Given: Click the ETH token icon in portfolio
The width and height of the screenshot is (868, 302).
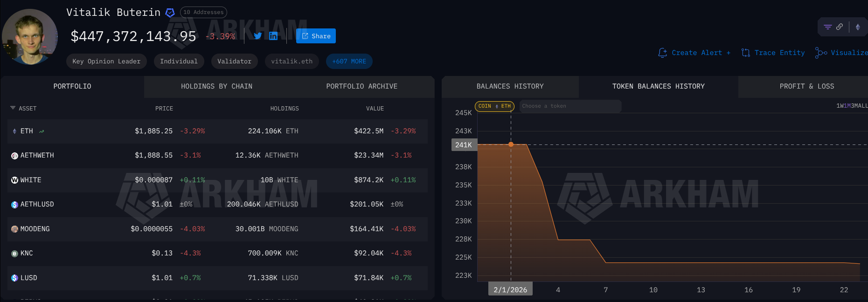Looking at the screenshot, I should [x=14, y=131].
